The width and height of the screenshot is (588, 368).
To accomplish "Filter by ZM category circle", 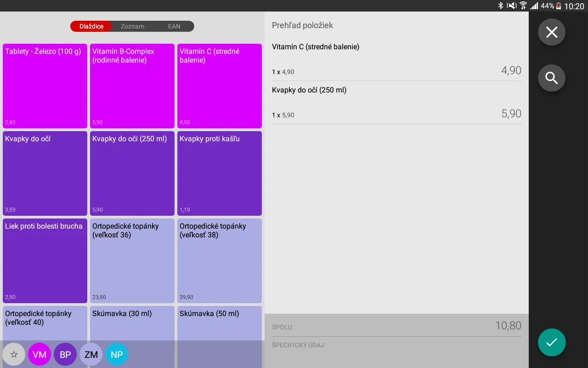I will [91, 355].
